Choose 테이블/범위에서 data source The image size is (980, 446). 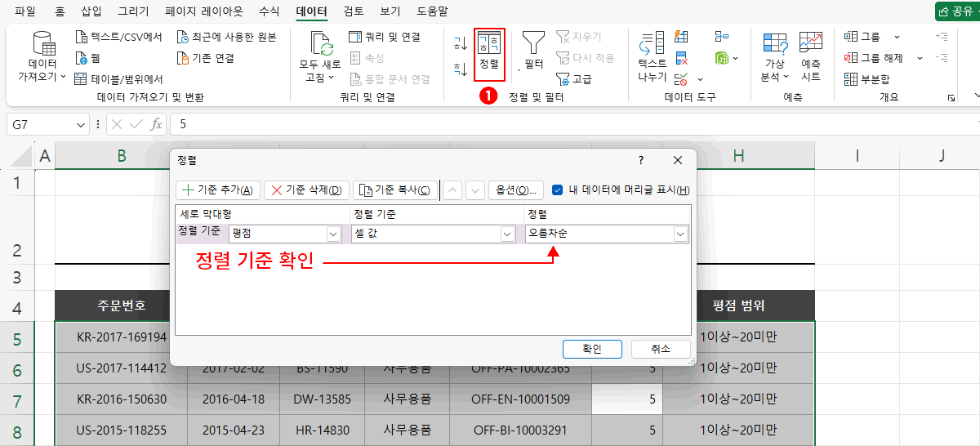pos(119,79)
